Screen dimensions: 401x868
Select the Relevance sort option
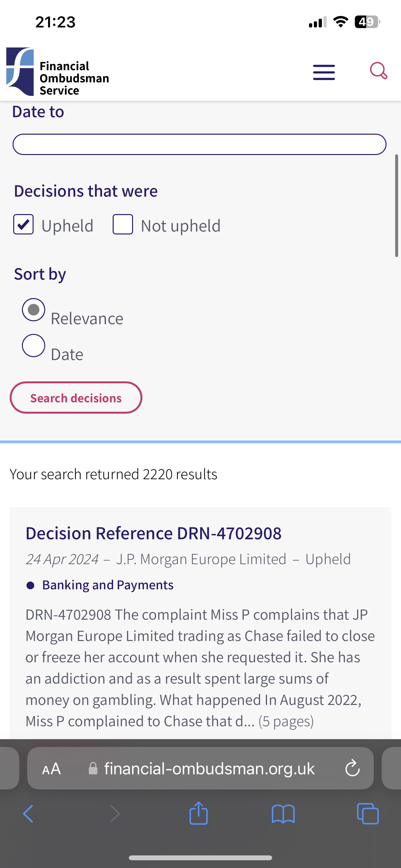point(34,310)
